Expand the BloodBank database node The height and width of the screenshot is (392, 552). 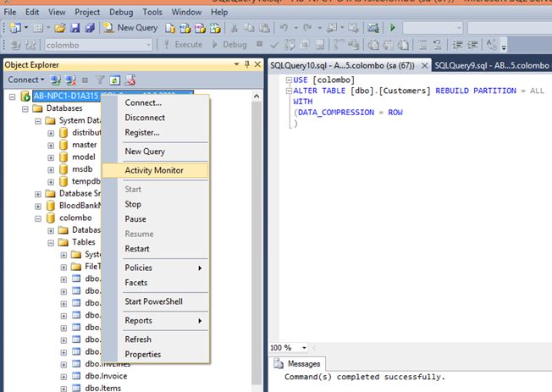pos(38,206)
